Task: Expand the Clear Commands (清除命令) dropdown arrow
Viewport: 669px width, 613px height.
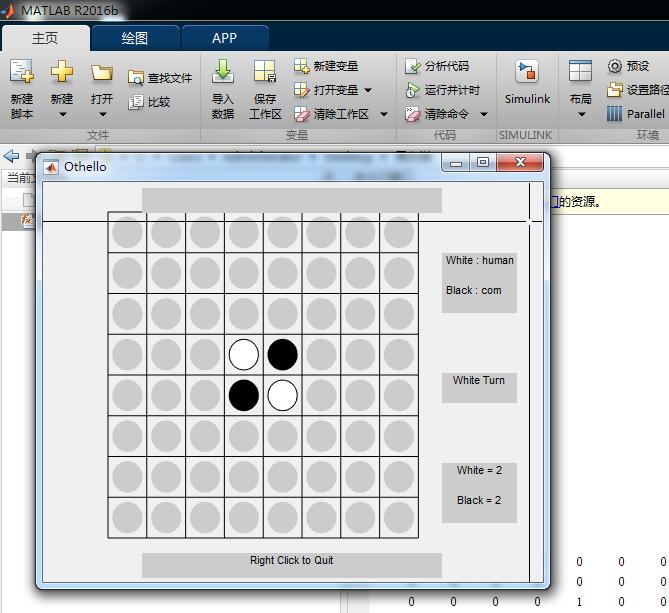Action: tap(484, 114)
